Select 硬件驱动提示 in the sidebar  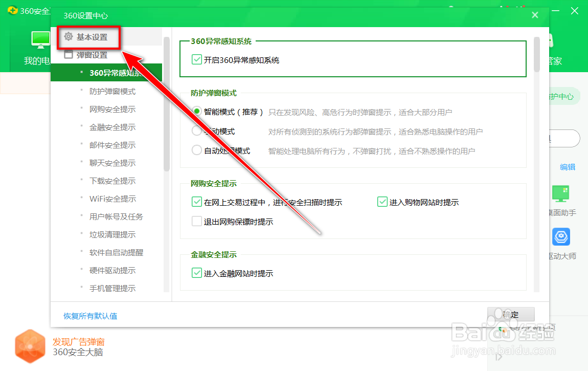point(112,271)
